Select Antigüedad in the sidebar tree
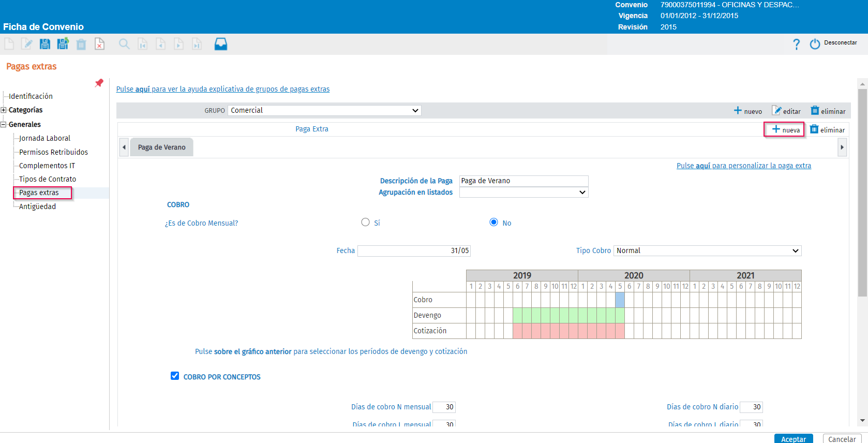868x443 pixels. pos(37,206)
